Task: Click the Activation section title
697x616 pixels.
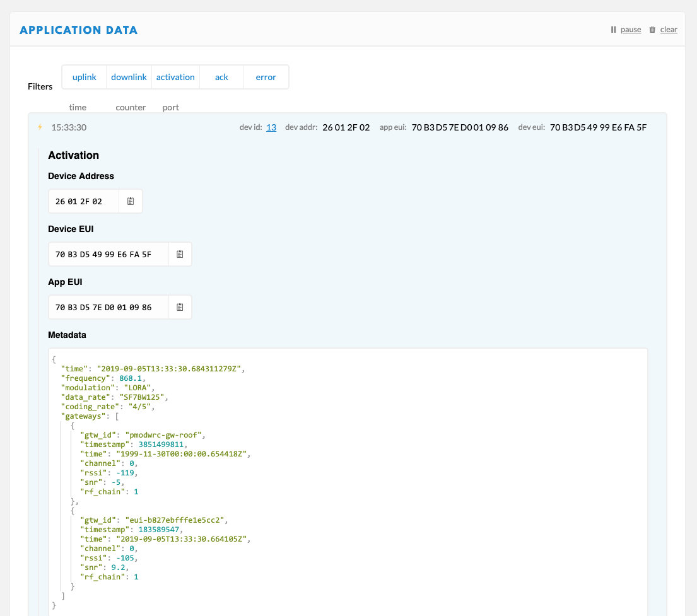Action: point(73,155)
